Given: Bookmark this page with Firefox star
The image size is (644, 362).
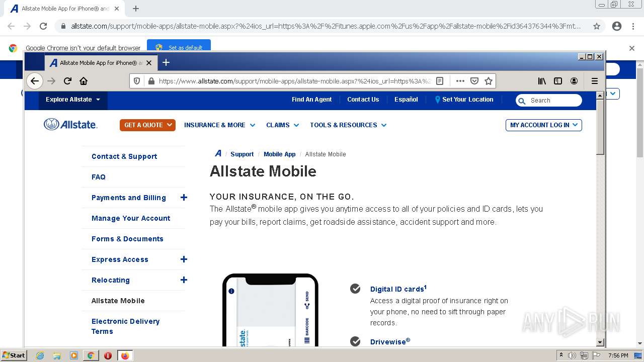Looking at the screenshot, I should pos(488,81).
